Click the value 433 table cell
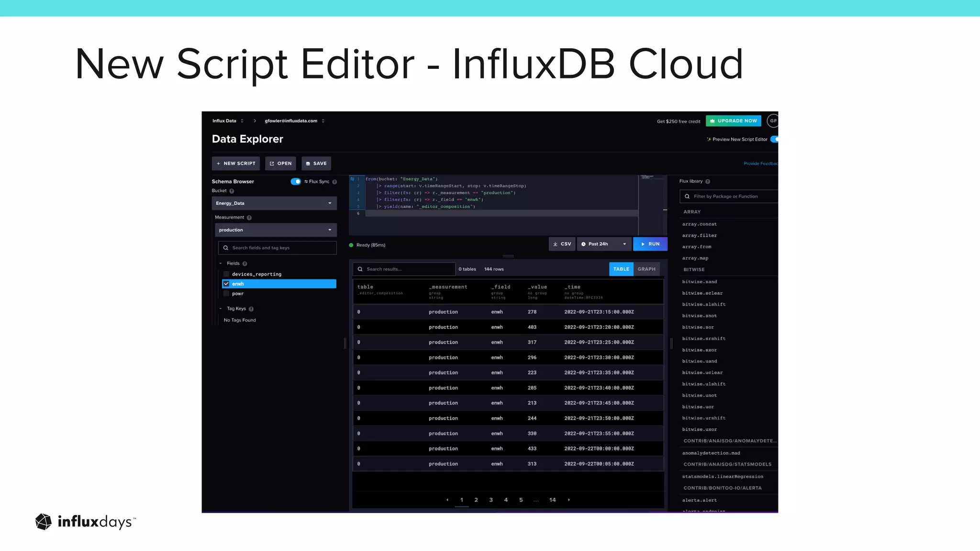The height and width of the screenshot is (551, 980). pos(532,449)
